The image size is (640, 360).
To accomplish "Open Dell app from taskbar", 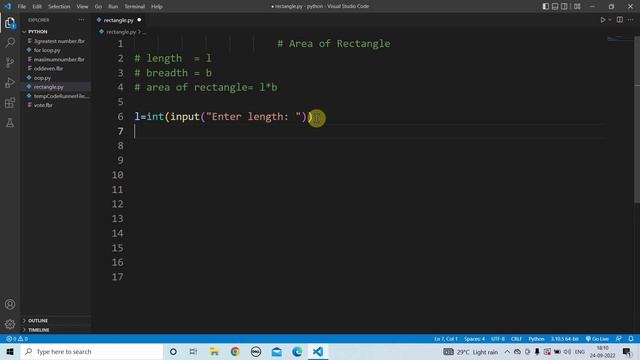I will [x=256, y=351].
